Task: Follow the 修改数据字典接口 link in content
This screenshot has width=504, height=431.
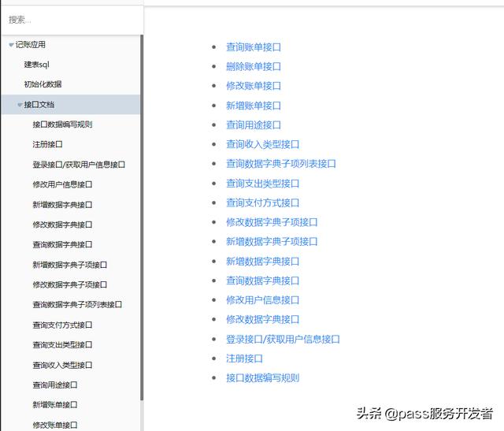Action: [x=262, y=319]
